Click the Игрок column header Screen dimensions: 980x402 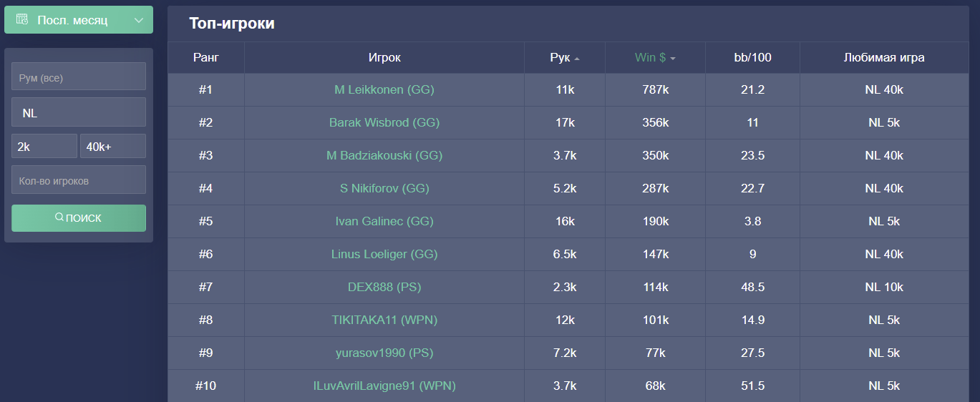384,58
